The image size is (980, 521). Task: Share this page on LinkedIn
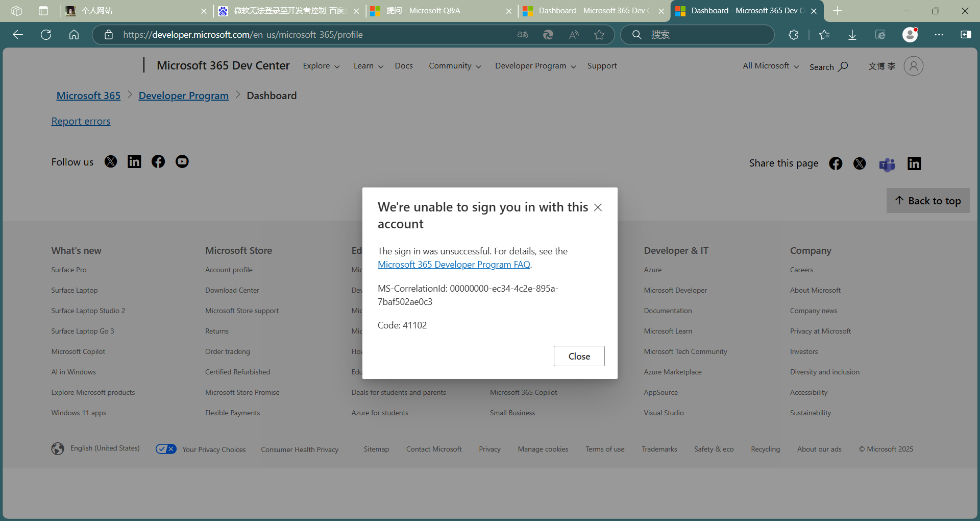coord(914,163)
